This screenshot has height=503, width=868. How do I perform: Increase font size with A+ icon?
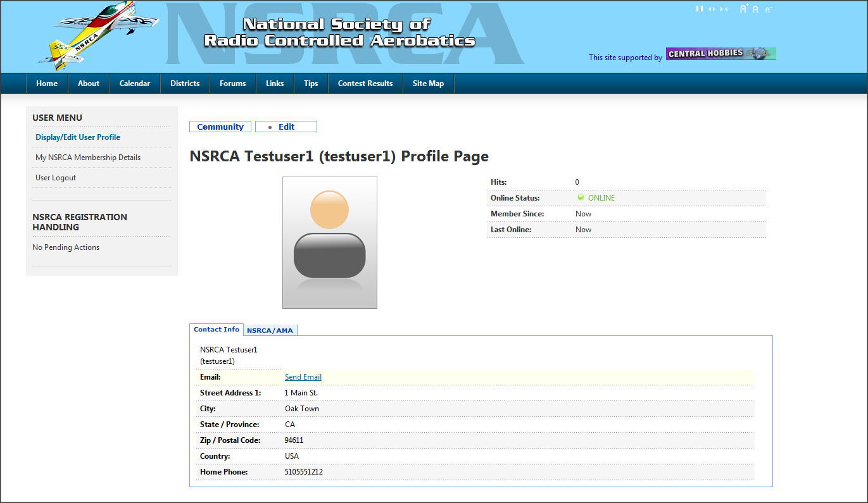(x=744, y=9)
